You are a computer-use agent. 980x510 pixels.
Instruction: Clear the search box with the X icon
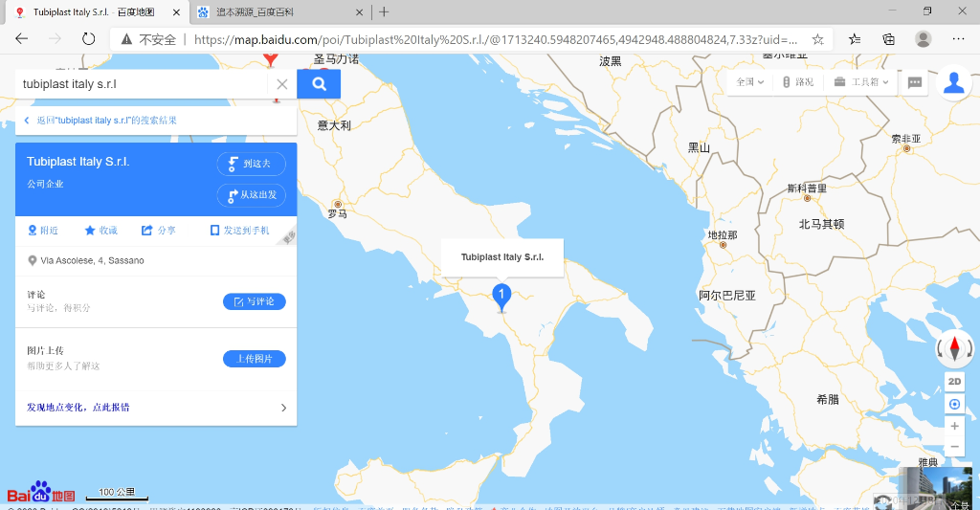(282, 84)
